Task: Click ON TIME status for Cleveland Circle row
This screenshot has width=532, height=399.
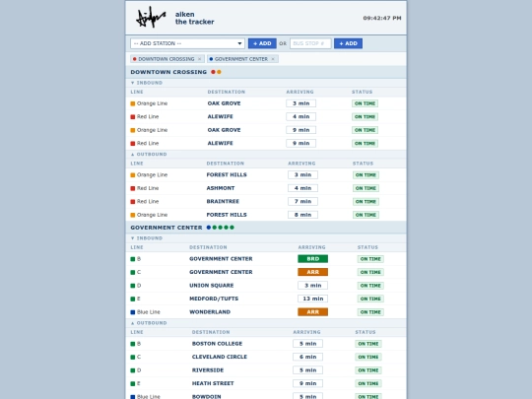Action: [368, 357]
